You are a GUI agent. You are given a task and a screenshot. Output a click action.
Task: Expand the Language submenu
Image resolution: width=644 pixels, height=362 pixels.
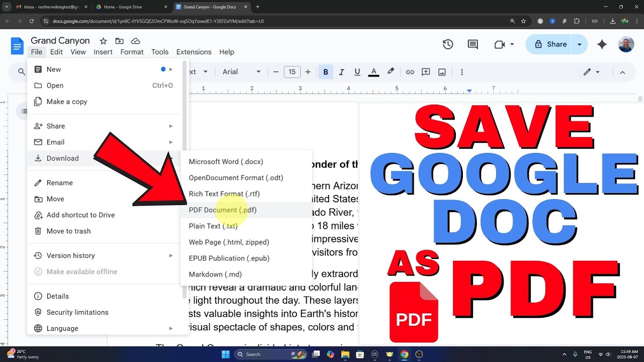[x=104, y=329]
